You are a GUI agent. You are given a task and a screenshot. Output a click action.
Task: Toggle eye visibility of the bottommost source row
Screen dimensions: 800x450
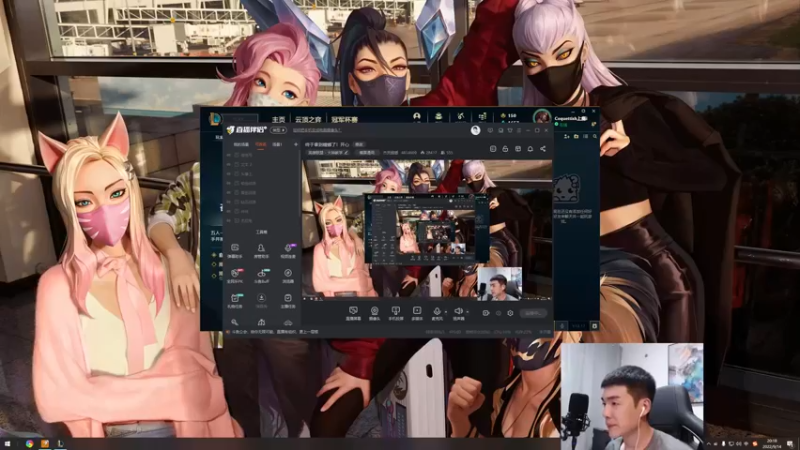pos(229,220)
